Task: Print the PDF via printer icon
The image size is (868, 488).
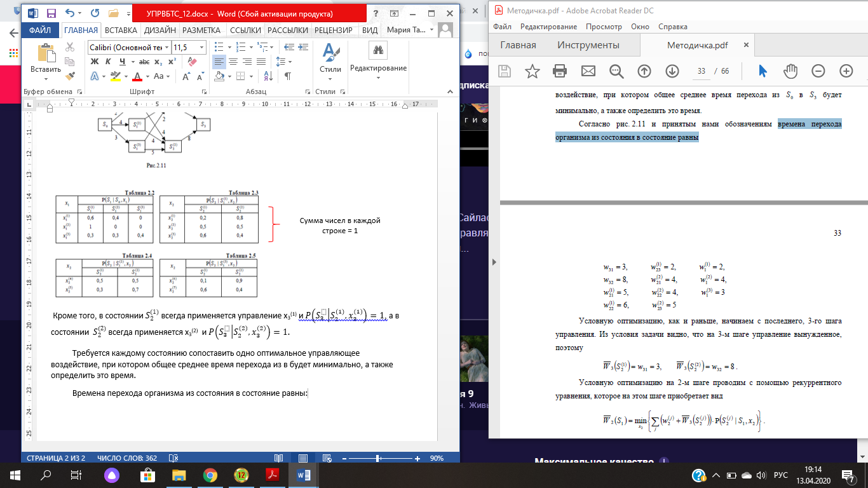Action: 560,71
